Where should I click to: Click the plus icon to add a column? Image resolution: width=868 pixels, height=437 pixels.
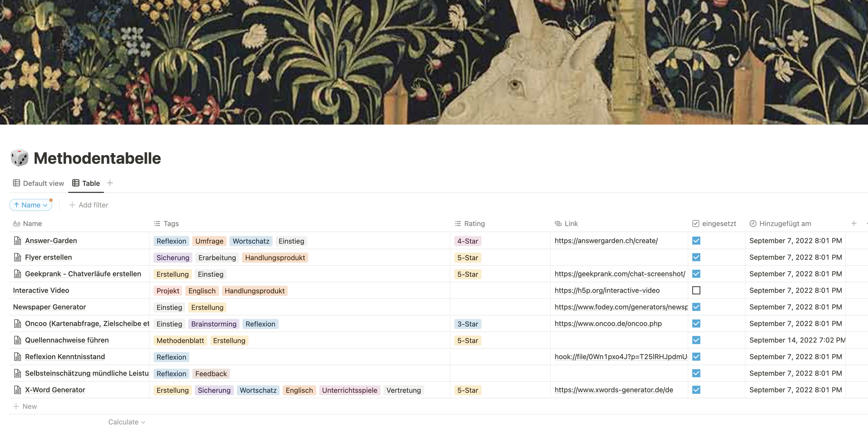(x=854, y=223)
